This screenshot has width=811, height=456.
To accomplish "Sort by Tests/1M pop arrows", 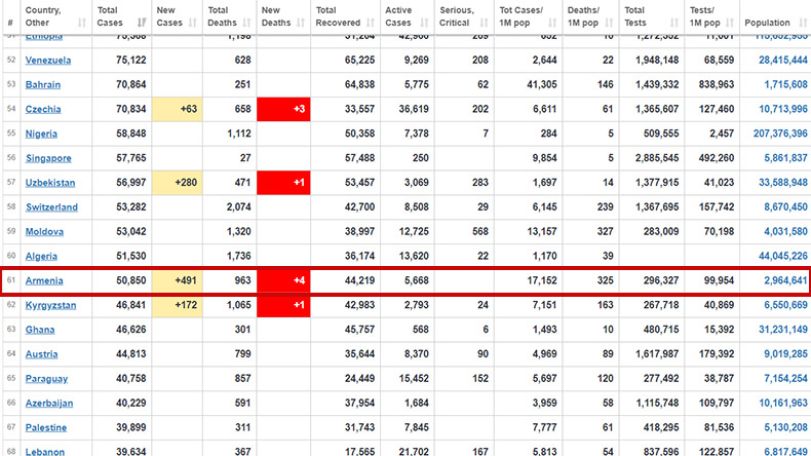I will tap(730, 23).
